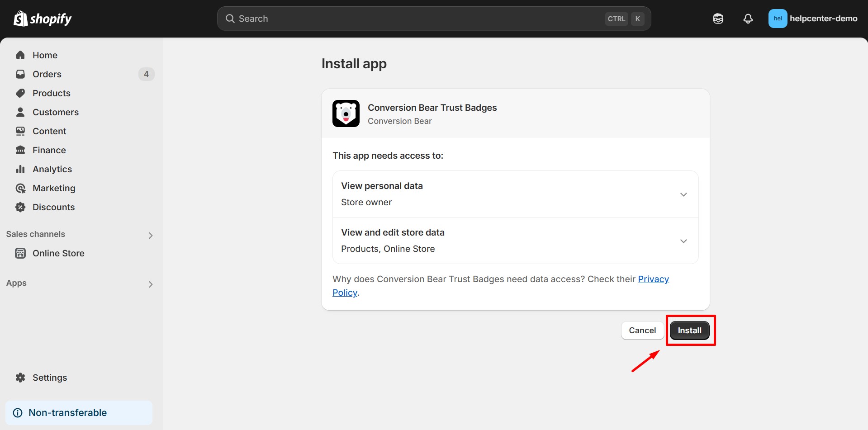Open the Privacy Policy link
The width and height of the screenshot is (868, 430).
tap(653, 279)
